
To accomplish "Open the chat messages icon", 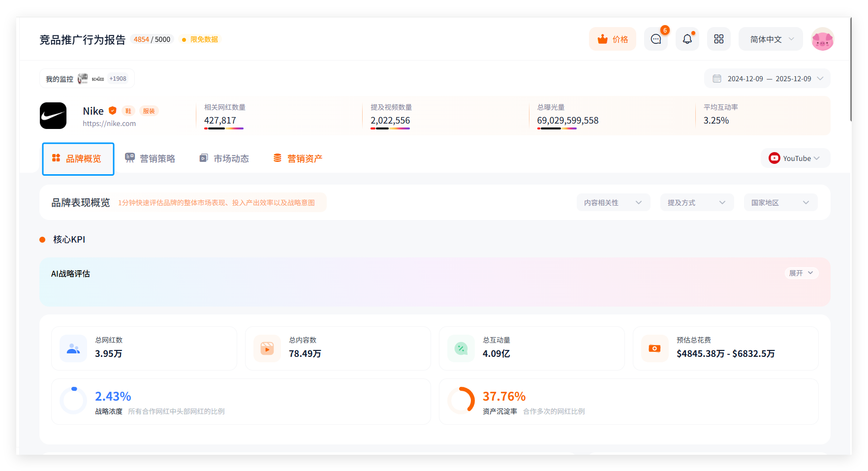I will pos(655,39).
